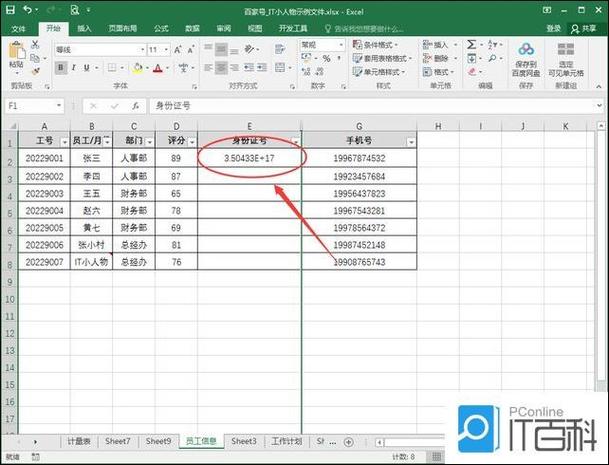Apply percent style to cells
Image resolution: width=609 pixels, height=465 pixels.
[327, 58]
